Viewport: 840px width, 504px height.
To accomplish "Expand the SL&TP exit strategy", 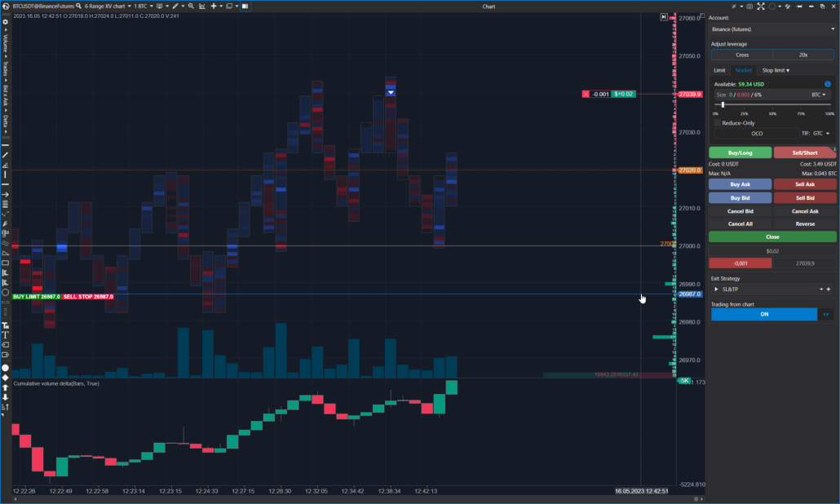I will point(717,290).
